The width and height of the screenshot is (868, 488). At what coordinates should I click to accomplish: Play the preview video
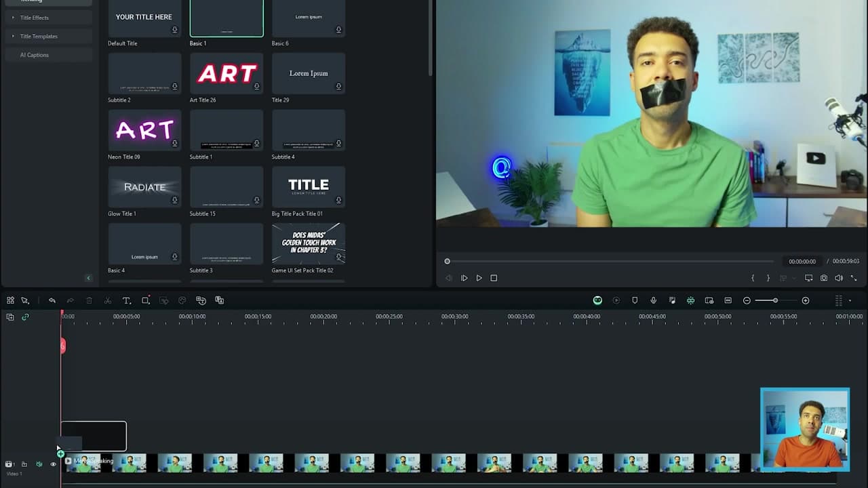479,278
